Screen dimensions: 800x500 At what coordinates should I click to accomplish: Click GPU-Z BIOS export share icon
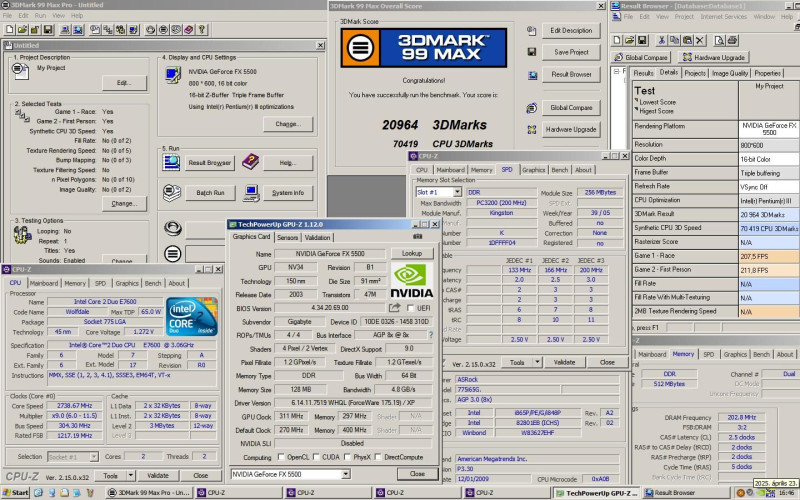click(x=394, y=308)
